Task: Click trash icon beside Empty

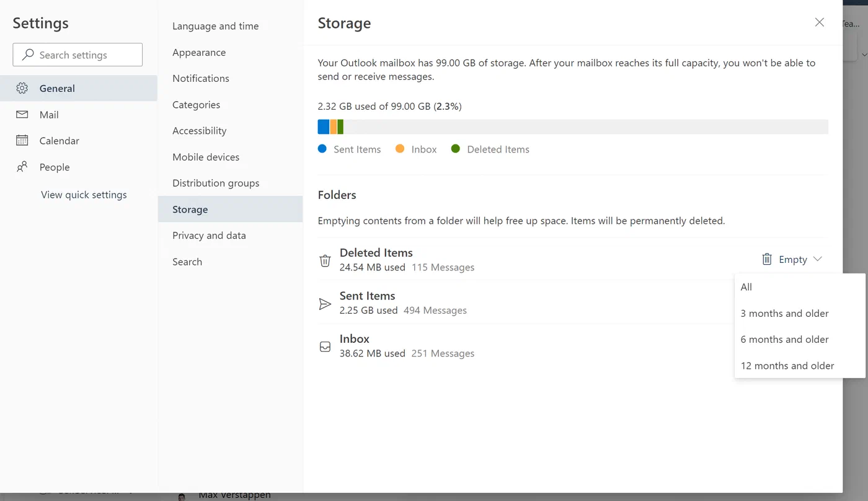Action: pyautogui.click(x=767, y=259)
